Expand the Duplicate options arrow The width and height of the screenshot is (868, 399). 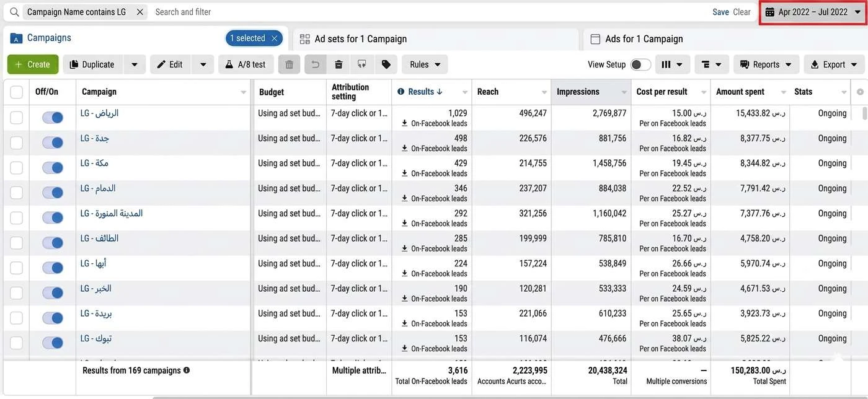coord(135,64)
